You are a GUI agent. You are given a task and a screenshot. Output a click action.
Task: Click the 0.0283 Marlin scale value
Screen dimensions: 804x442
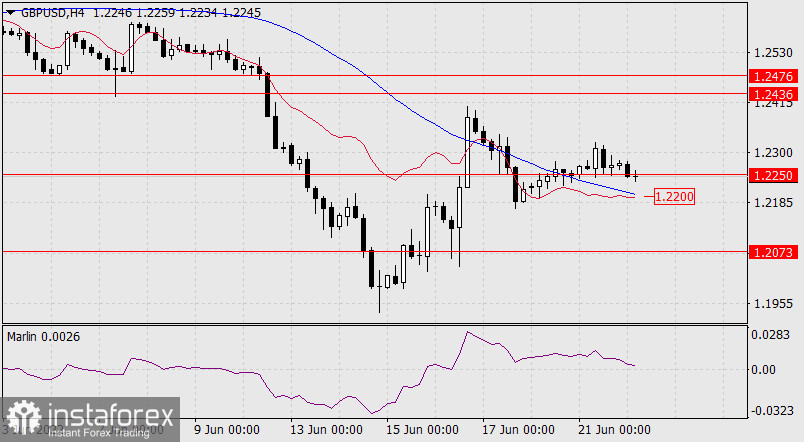coord(770,335)
